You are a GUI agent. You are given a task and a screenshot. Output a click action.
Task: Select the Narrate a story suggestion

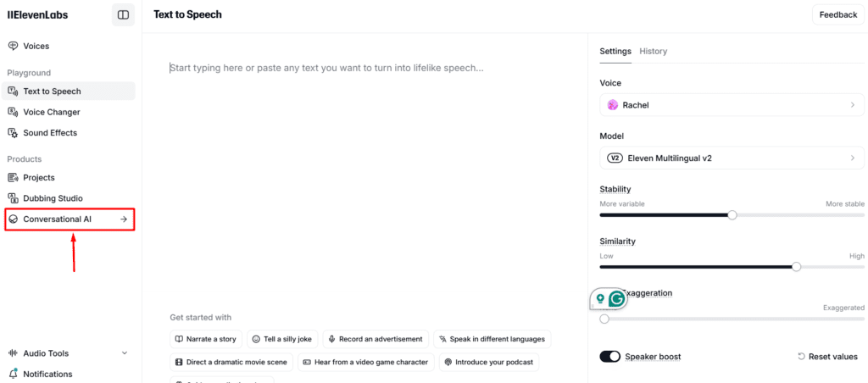point(206,339)
